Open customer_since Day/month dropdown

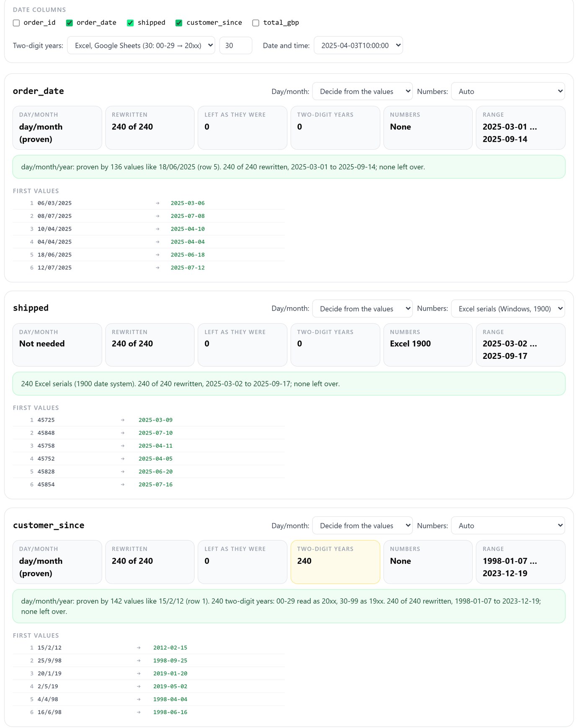coord(362,526)
